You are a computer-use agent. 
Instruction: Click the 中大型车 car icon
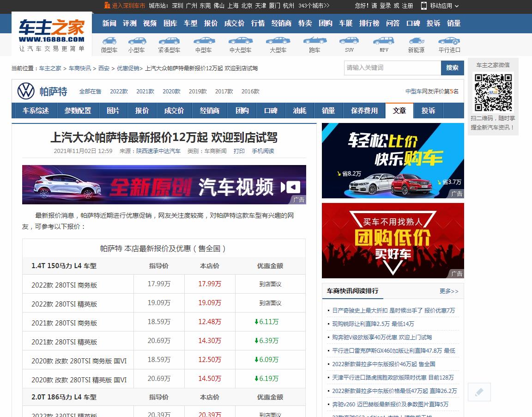[x=241, y=41]
